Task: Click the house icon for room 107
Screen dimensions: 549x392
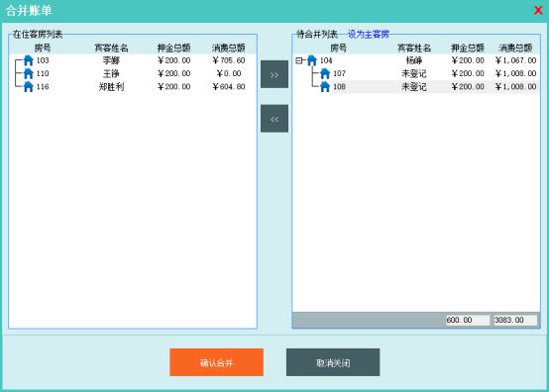Action: [325, 73]
